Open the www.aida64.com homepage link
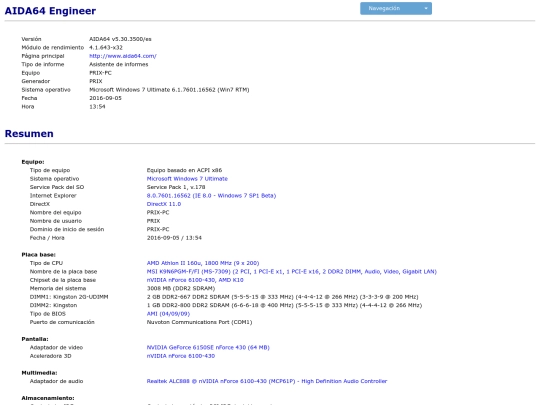The image size is (540, 405). coord(123,56)
